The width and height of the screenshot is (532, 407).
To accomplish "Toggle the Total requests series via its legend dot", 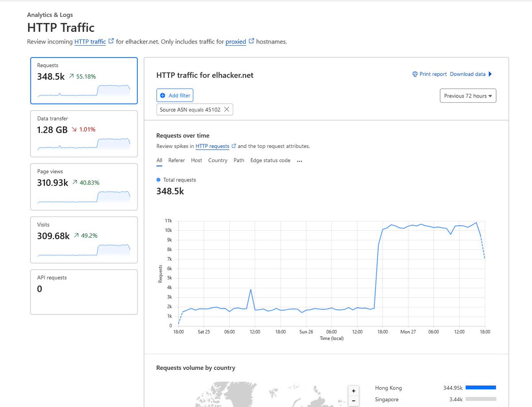I will (x=158, y=180).
